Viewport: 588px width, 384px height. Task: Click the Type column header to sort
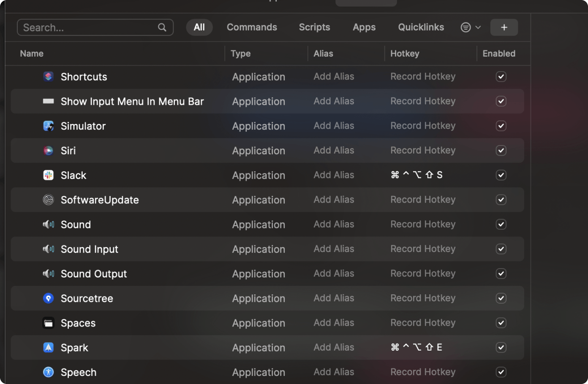click(241, 54)
